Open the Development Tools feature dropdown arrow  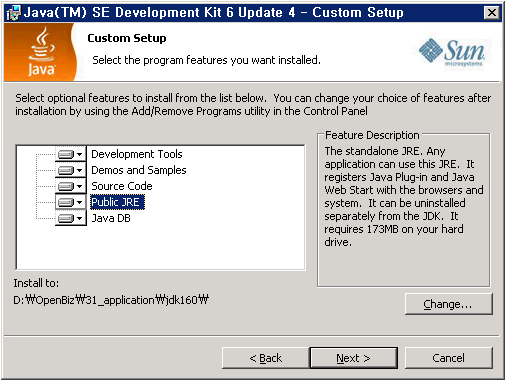point(79,154)
